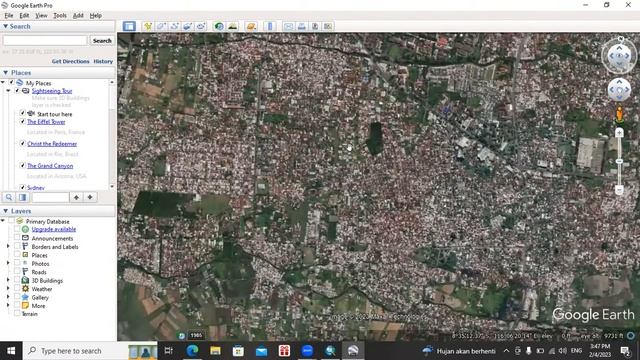
Task: Open the Help menu
Action: coord(96,16)
